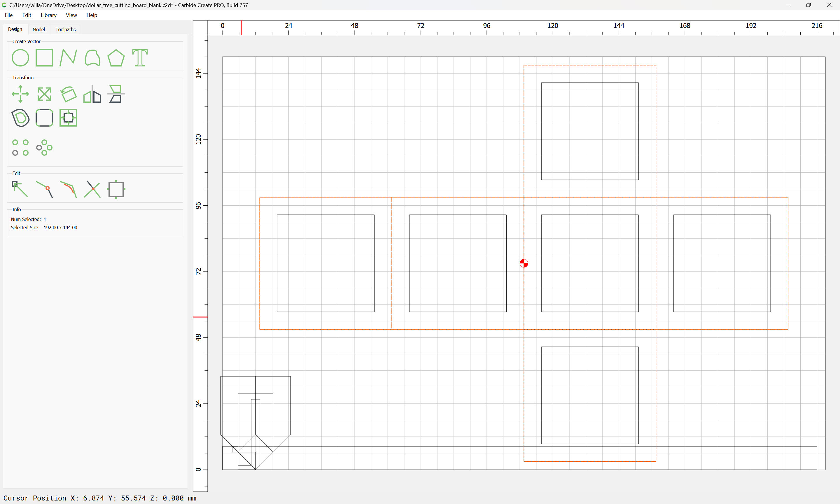Click the 120 mark on horizontal ruler
Image resolution: width=840 pixels, height=504 pixels.
(553, 26)
